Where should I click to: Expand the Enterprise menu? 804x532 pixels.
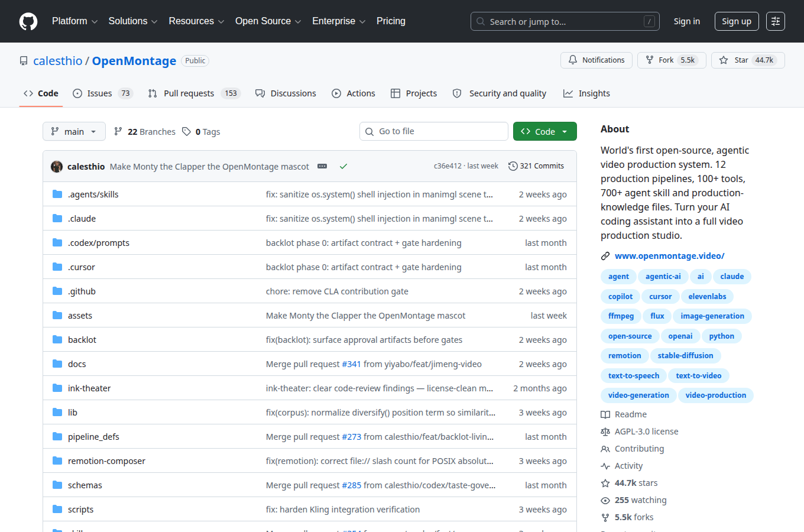tap(339, 21)
